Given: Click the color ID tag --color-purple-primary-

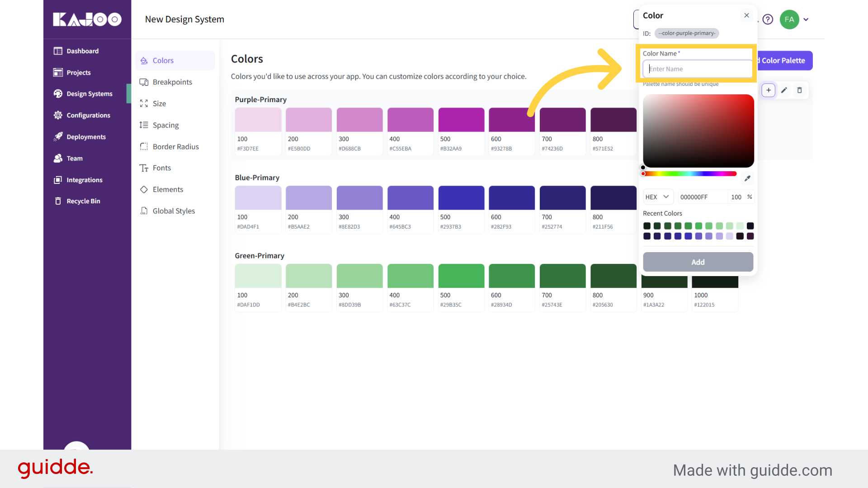Looking at the screenshot, I should pos(687,33).
